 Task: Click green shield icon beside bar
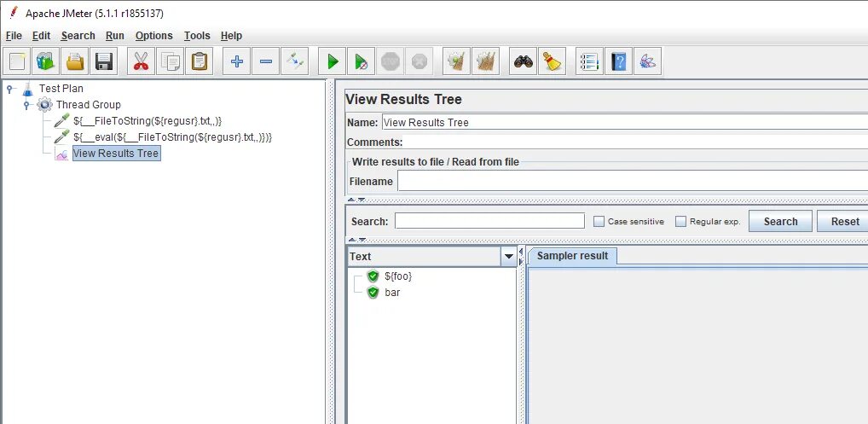(373, 293)
